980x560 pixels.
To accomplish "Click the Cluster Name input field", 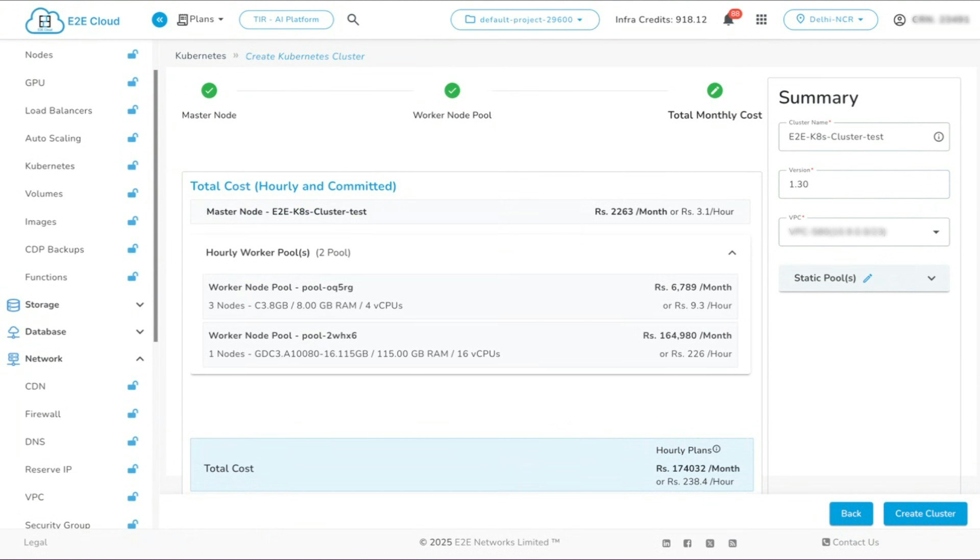I will coord(864,137).
